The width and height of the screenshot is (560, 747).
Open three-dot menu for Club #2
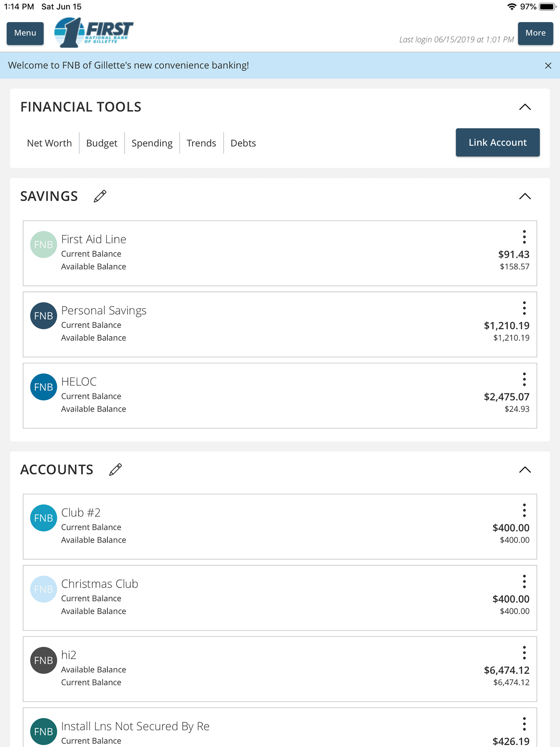524,510
